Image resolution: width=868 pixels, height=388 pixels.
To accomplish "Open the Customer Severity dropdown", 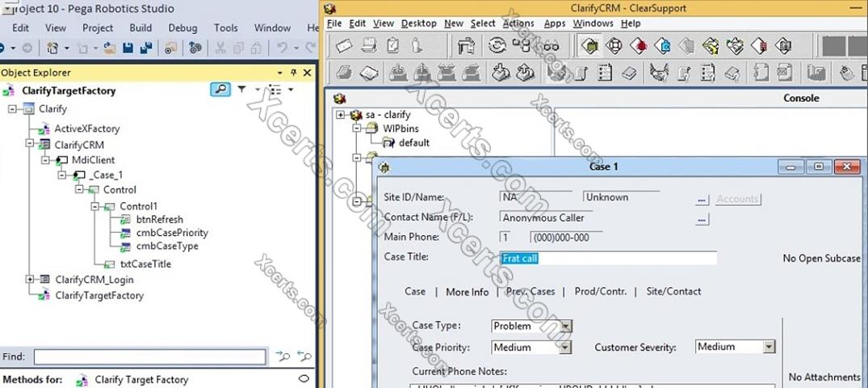I will (769, 347).
